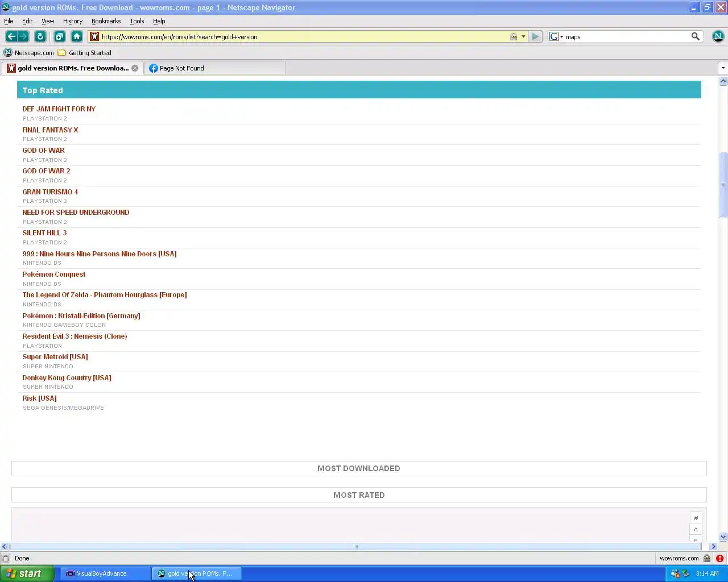The image size is (728, 582).
Task: Select the gold version ROMs tab
Action: [72, 68]
